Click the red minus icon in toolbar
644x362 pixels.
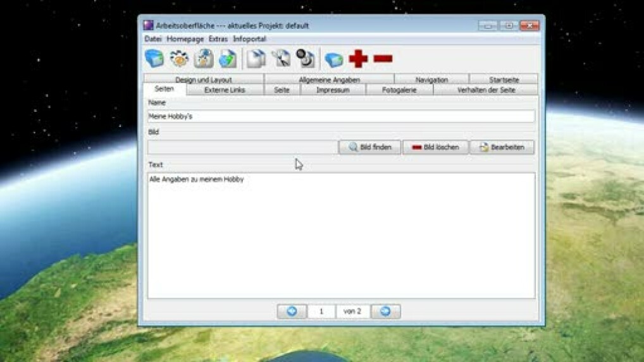[383, 59]
